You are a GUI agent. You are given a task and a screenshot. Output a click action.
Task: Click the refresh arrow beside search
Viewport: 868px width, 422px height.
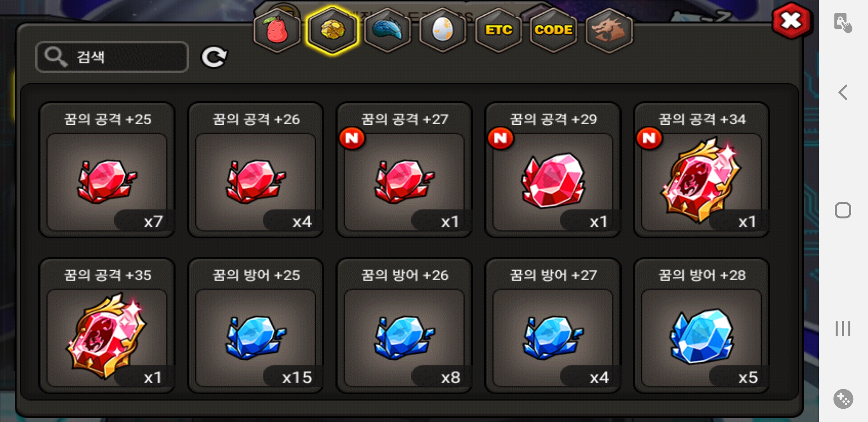click(214, 57)
